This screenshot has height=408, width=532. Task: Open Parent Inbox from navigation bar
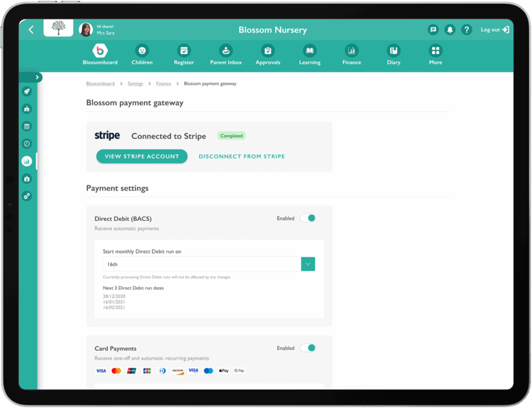[x=225, y=51]
